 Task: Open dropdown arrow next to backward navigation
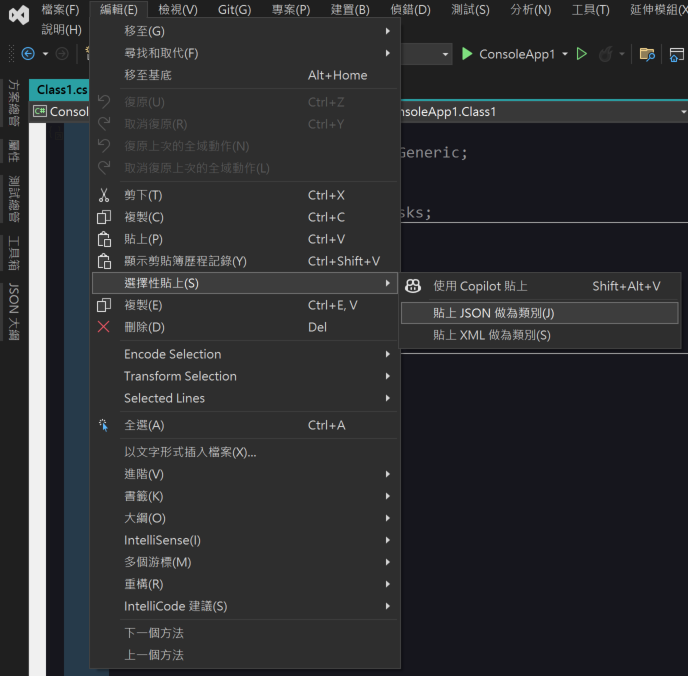pos(45,54)
